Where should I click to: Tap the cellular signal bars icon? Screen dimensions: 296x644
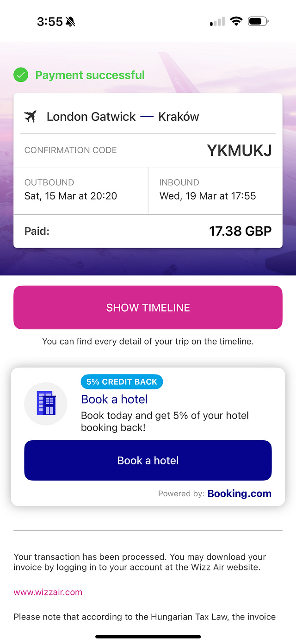click(x=217, y=21)
